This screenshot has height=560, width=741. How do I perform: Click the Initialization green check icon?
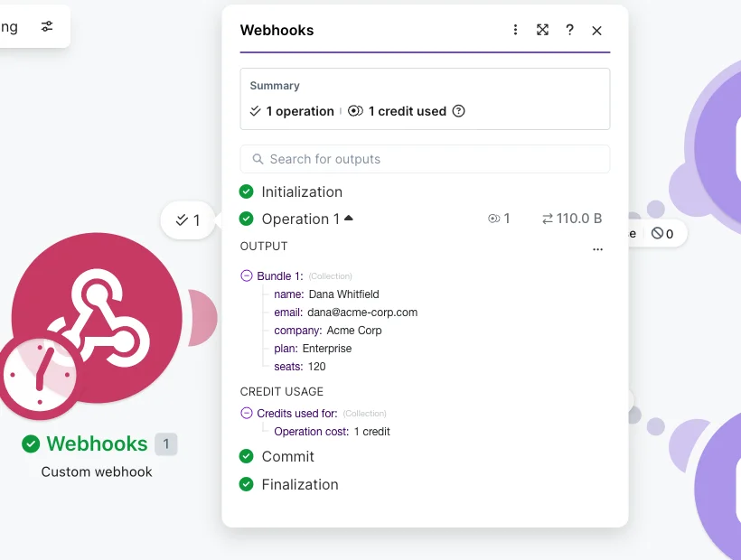point(246,191)
